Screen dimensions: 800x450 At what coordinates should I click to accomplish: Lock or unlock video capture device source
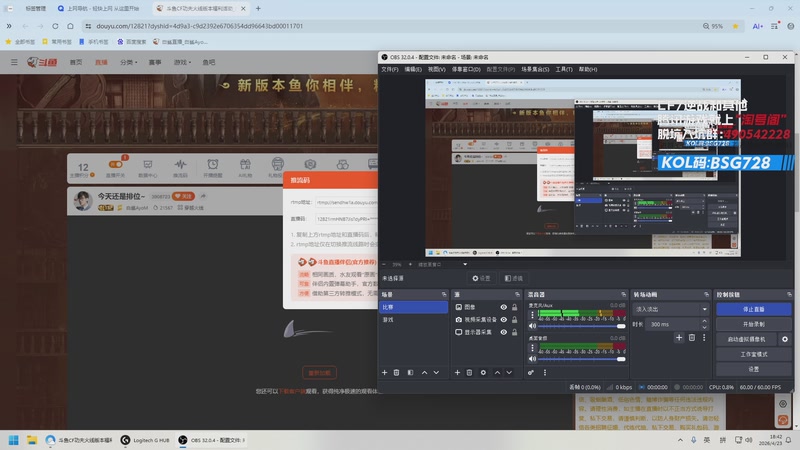pyautogui.click(x=514, y=319)
